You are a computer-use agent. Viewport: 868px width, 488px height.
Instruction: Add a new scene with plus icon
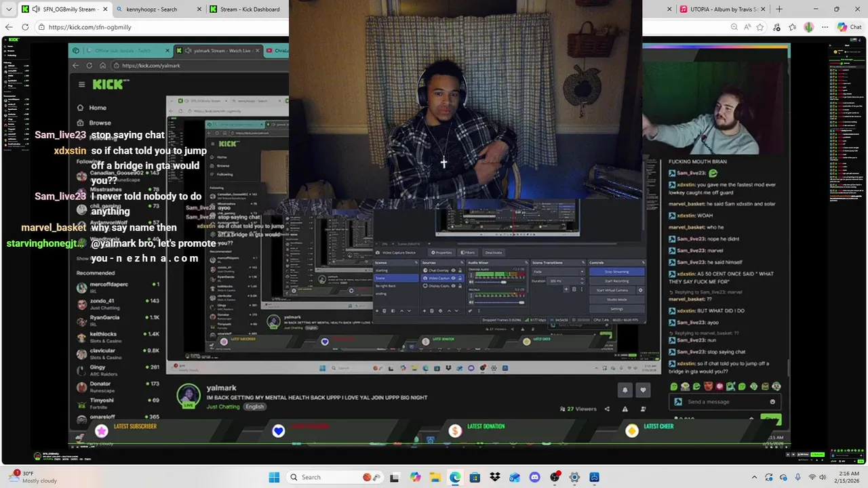coord(377,310)
